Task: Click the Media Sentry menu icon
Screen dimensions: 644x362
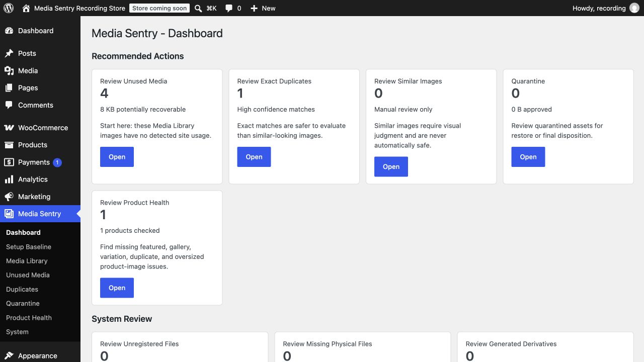Action: 9,214
